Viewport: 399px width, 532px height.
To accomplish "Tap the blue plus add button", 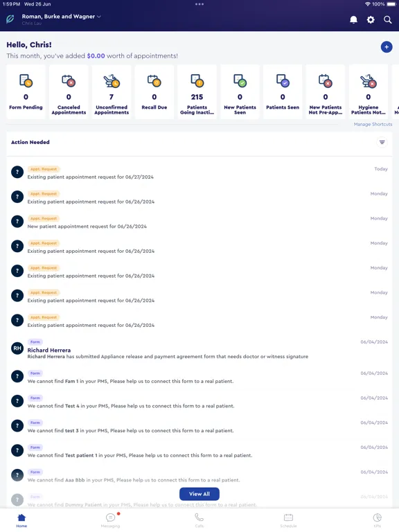I will tap(387, 47).
